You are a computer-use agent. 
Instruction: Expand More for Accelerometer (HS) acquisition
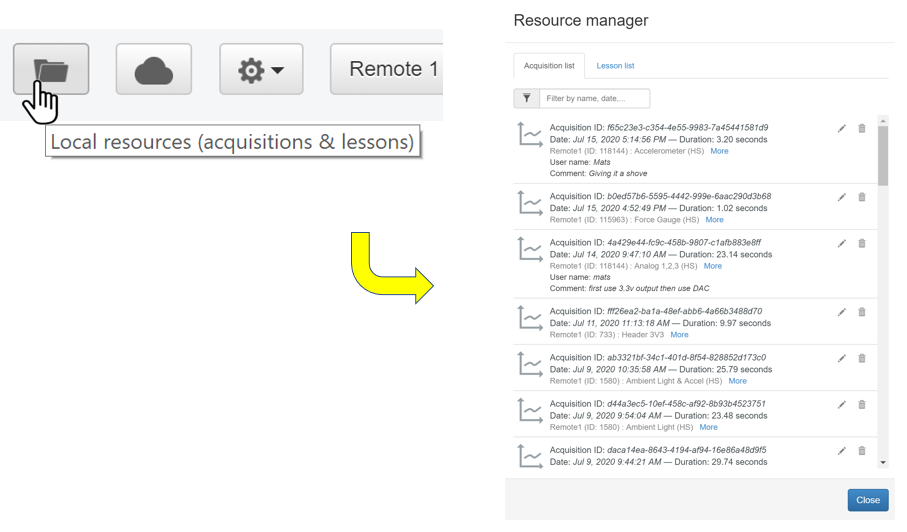tap(719, 151)
